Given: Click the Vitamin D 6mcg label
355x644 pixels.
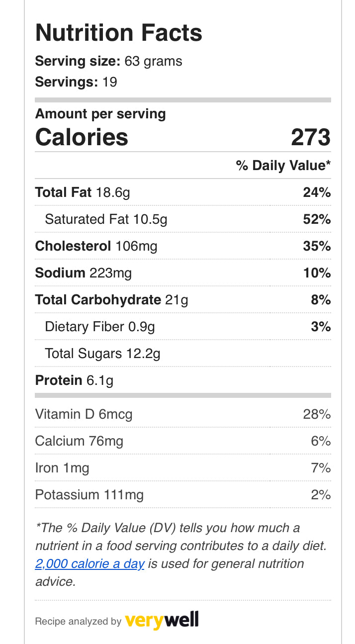Looking at the screenshot, I should point(84,414).
